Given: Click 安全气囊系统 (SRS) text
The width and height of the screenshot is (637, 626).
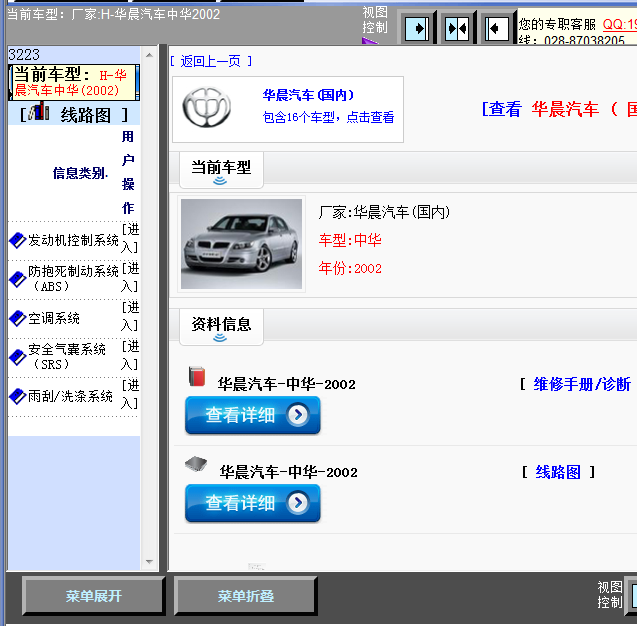Looking at the screenshot, I should click(x=67, y=357).
